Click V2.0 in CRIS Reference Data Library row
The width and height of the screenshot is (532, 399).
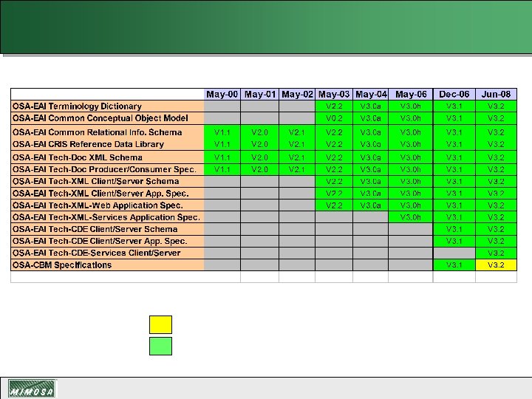coord(259,144)
